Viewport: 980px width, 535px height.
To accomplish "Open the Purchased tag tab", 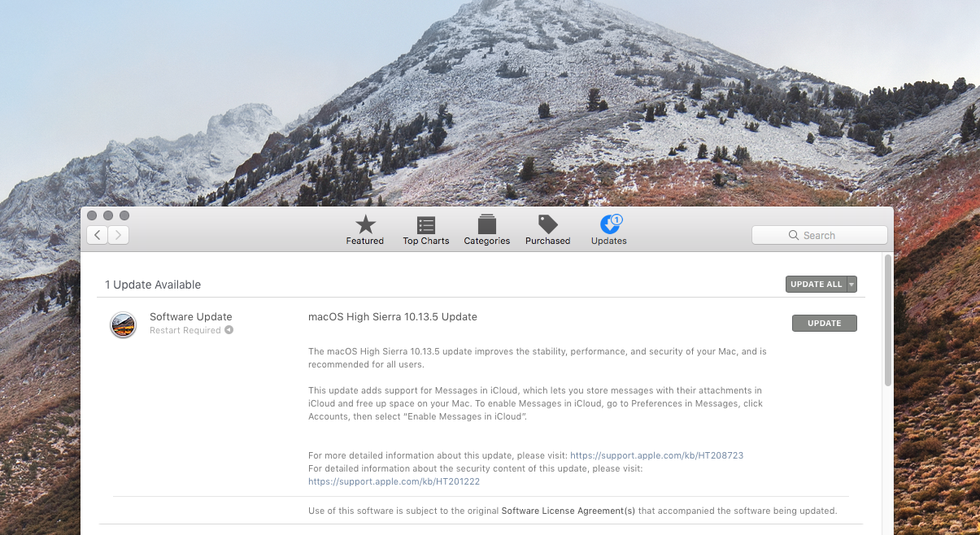I will (548, 230).
